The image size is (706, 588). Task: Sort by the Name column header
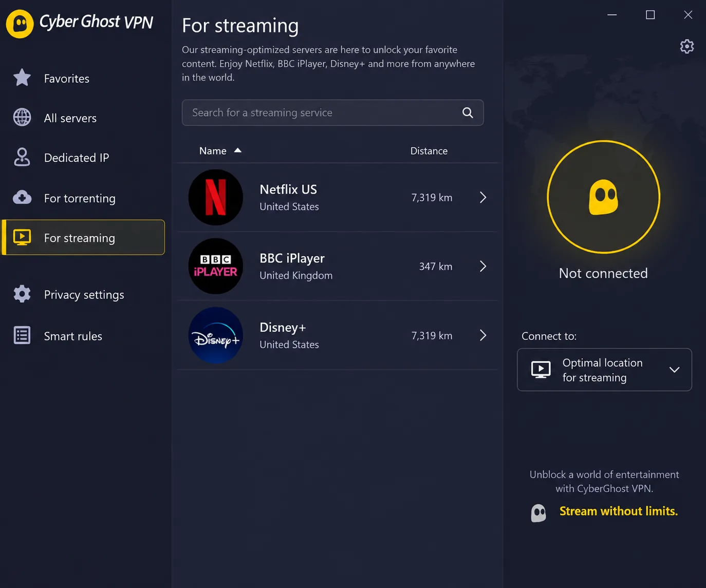coord(213,151)
